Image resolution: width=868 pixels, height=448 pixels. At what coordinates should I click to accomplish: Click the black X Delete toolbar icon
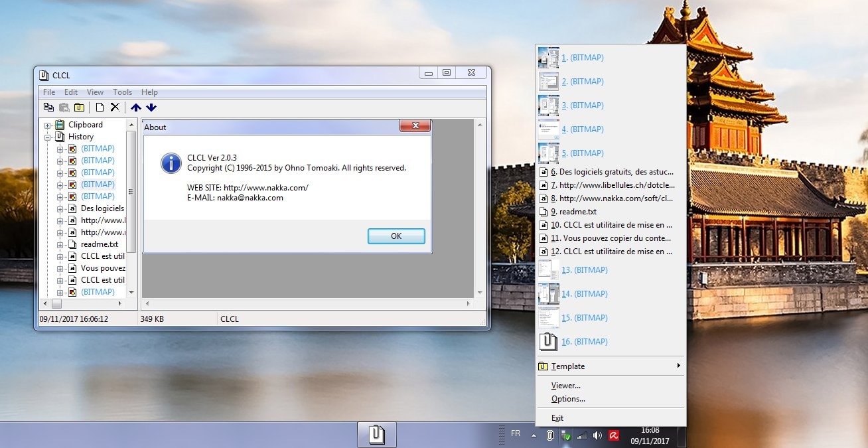coord(115,108)
